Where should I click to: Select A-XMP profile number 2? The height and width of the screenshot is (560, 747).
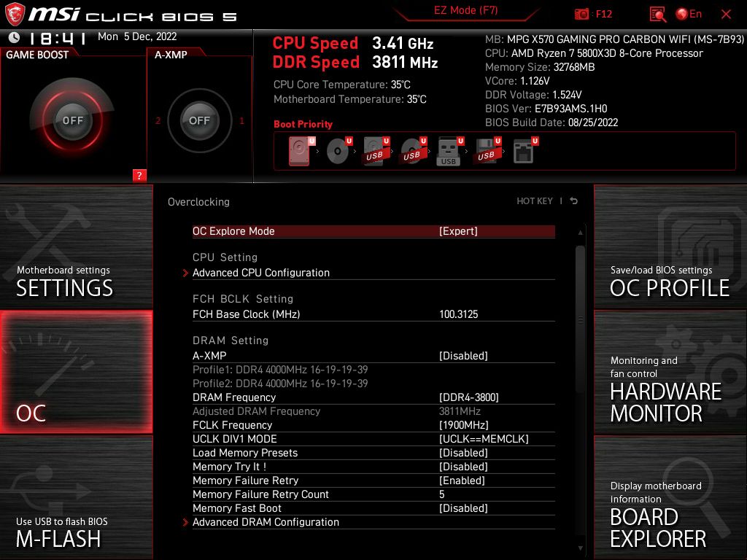pos(158,120)
